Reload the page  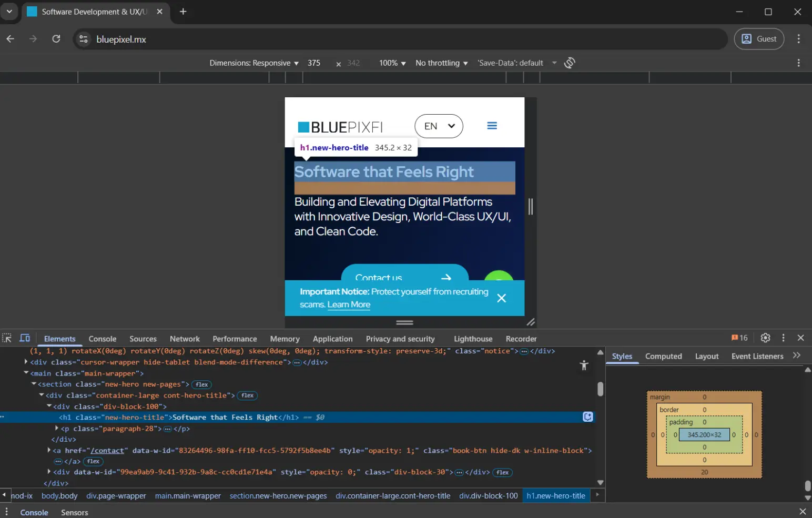(x=56, y=39)
